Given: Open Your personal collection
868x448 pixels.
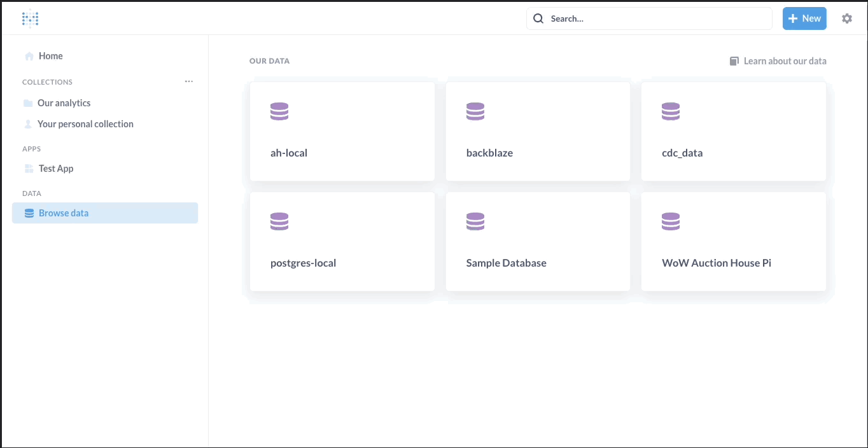Looking at the screenshot, I should tap(85, 123).
